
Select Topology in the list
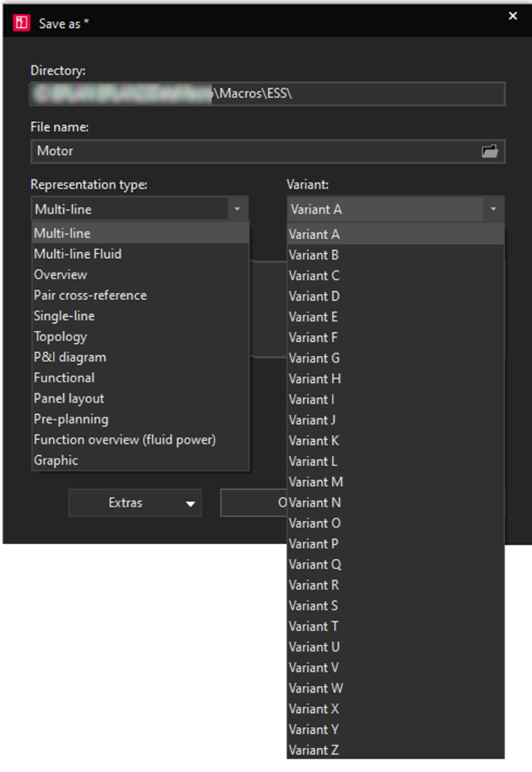[x=60, y=337]
